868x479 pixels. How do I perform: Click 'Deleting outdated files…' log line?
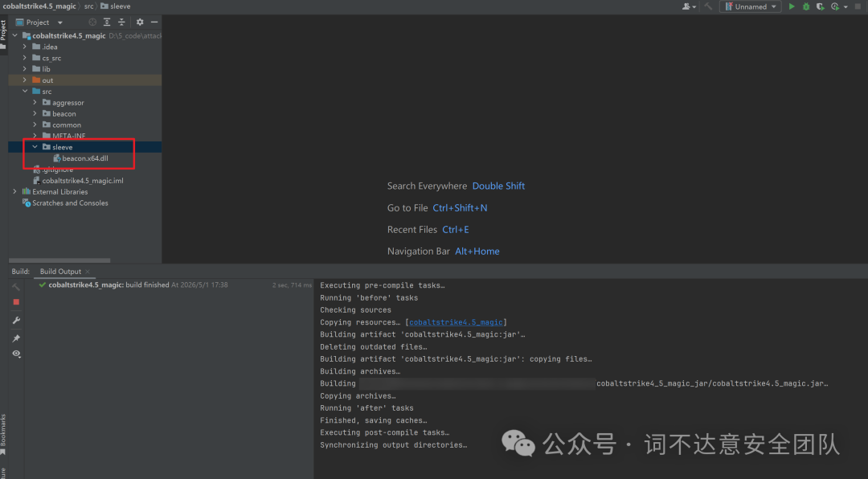374,347
